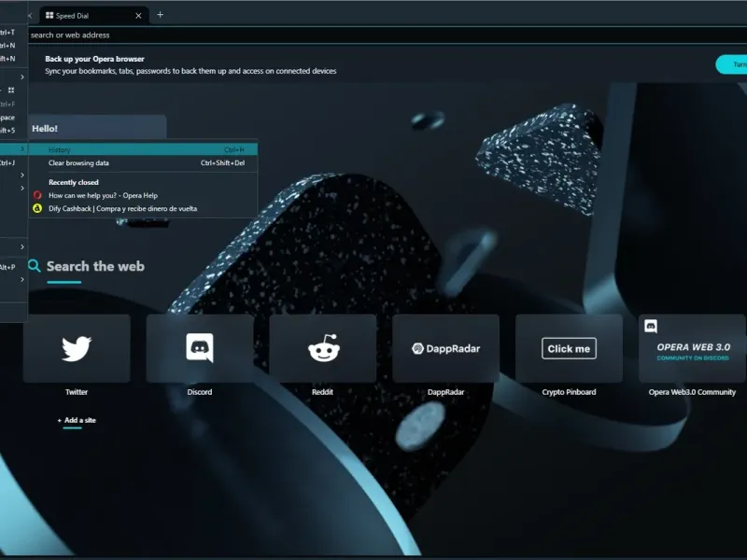Click the tab scroll left chevron

click(x=30, y=16)
